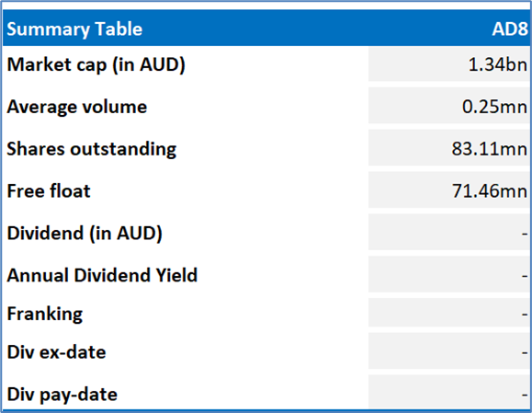Click the Dividend (in AUD) label
The height and width of the screenshot is (413, 532).
[x=85, y=234]
